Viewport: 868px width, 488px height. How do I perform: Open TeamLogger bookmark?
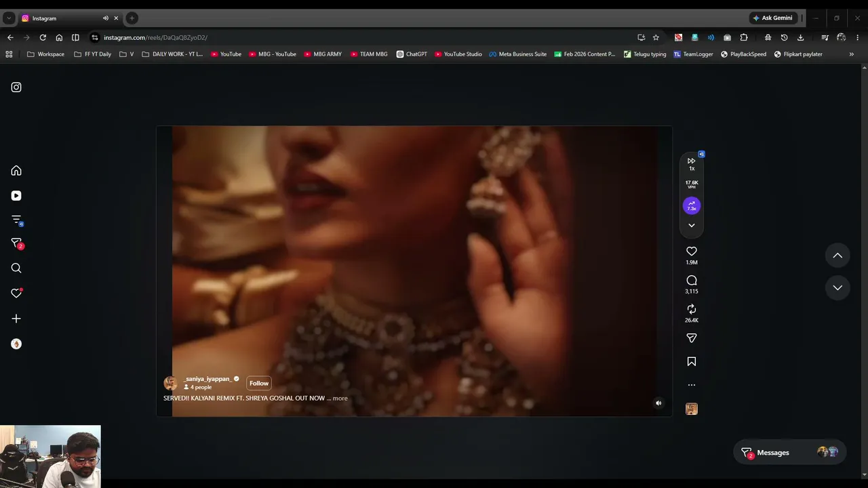coord(693,54)
